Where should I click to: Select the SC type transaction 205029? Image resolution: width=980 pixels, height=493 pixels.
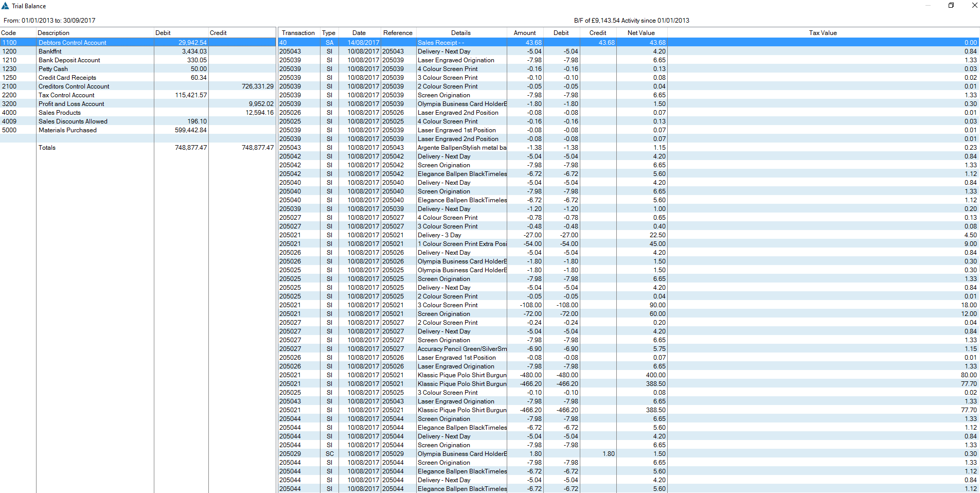coord(629,454)
